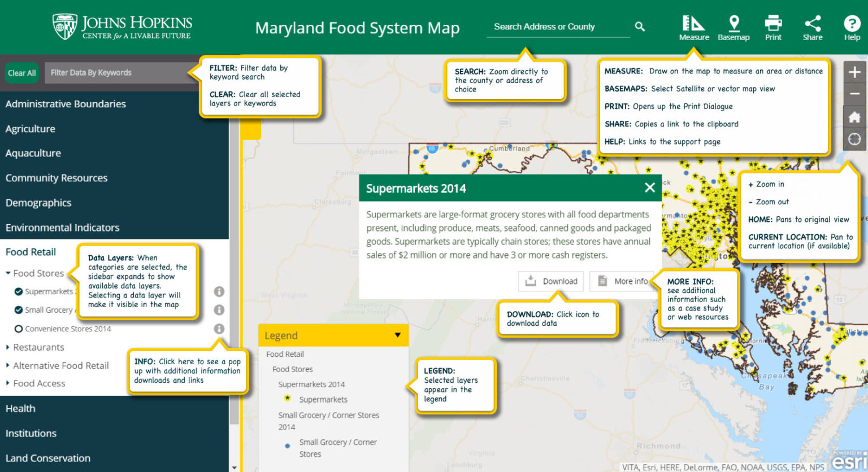The height and width of the screenshot is (472, 868).
Task: Click the search magnifying glass icon
Action: pyautogui.click(x=639, y=26)
